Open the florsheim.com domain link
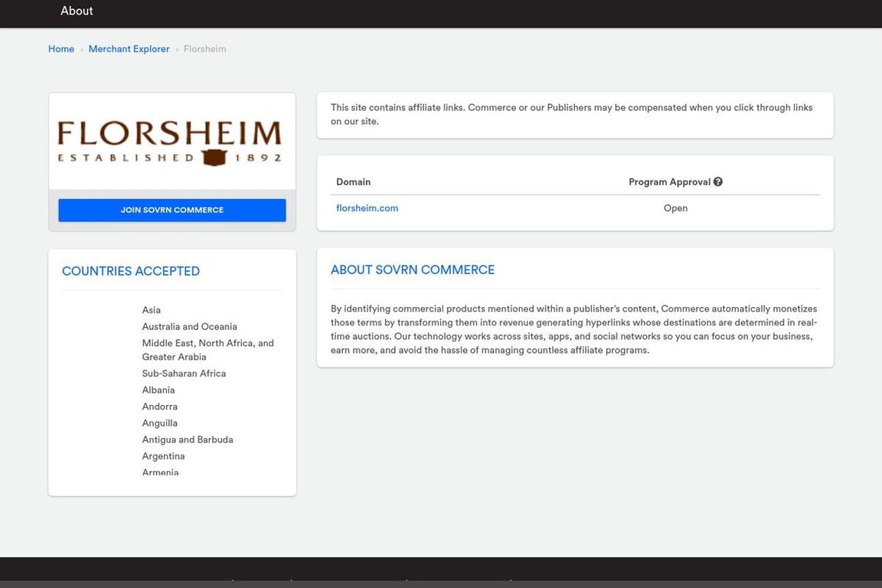 pyautogui.click(x=367, y=208)
